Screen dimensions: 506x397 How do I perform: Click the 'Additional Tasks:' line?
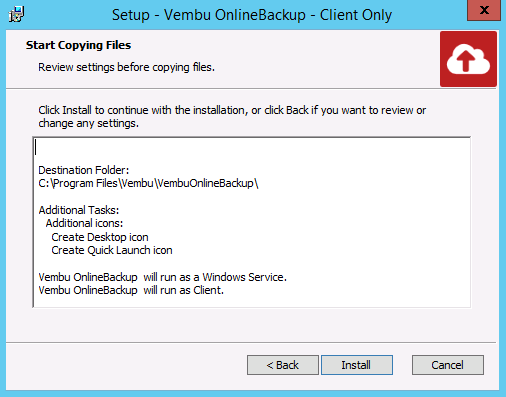pos(79,210)
